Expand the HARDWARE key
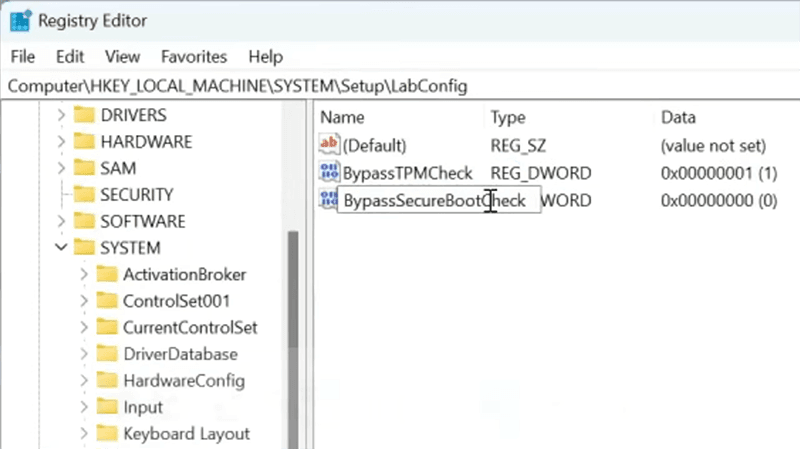 (x=61, y=141)
